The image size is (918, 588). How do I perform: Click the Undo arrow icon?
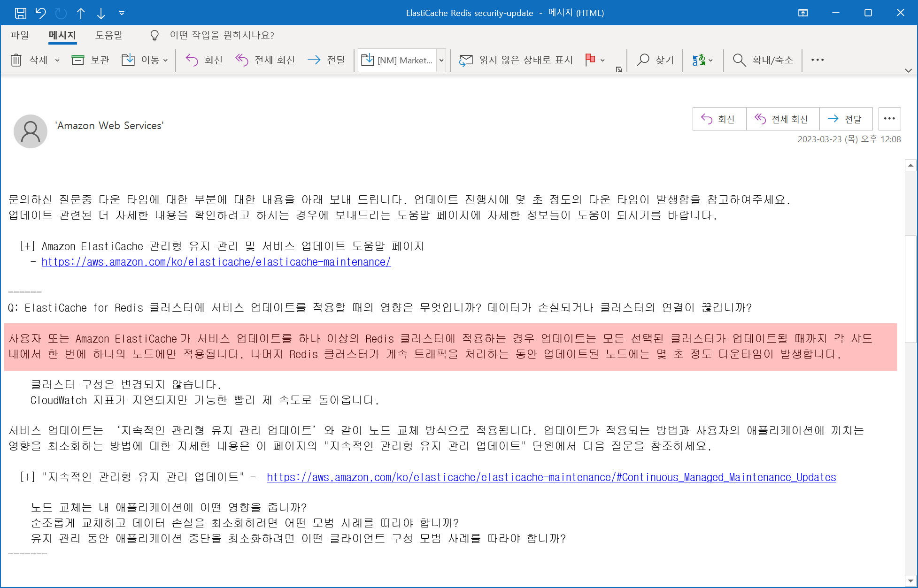[x=41, y=13]
